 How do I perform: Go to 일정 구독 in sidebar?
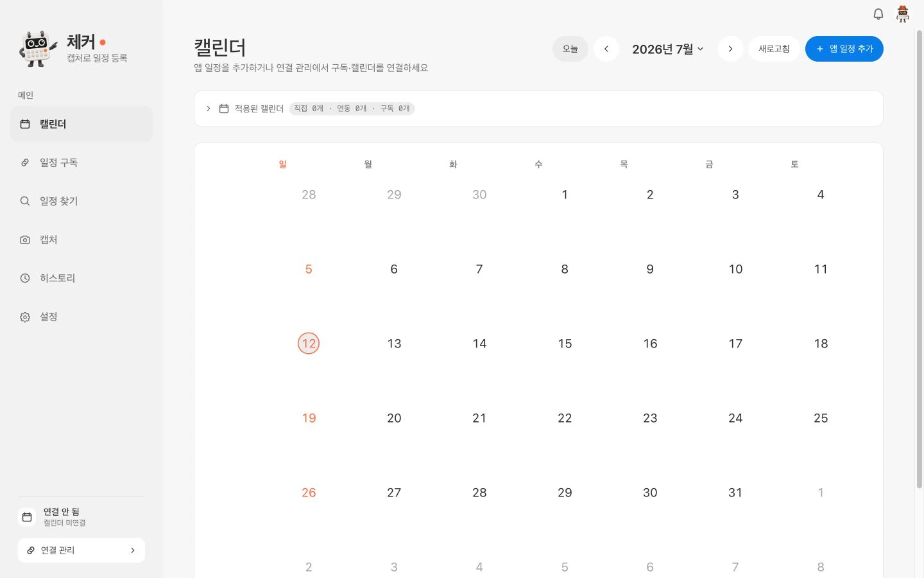(x=81, y=162)
